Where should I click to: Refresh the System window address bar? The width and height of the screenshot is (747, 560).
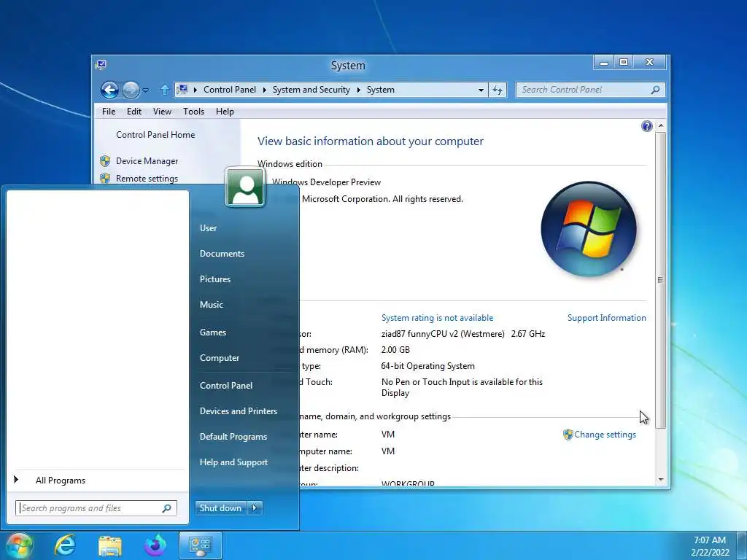pos(498,90)
